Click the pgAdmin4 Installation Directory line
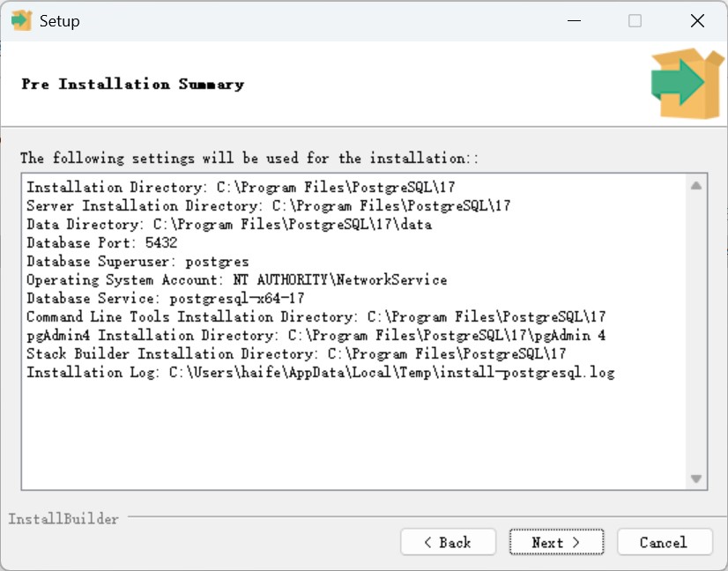Viewport: 728px width, 571px height. coord(316,336)
